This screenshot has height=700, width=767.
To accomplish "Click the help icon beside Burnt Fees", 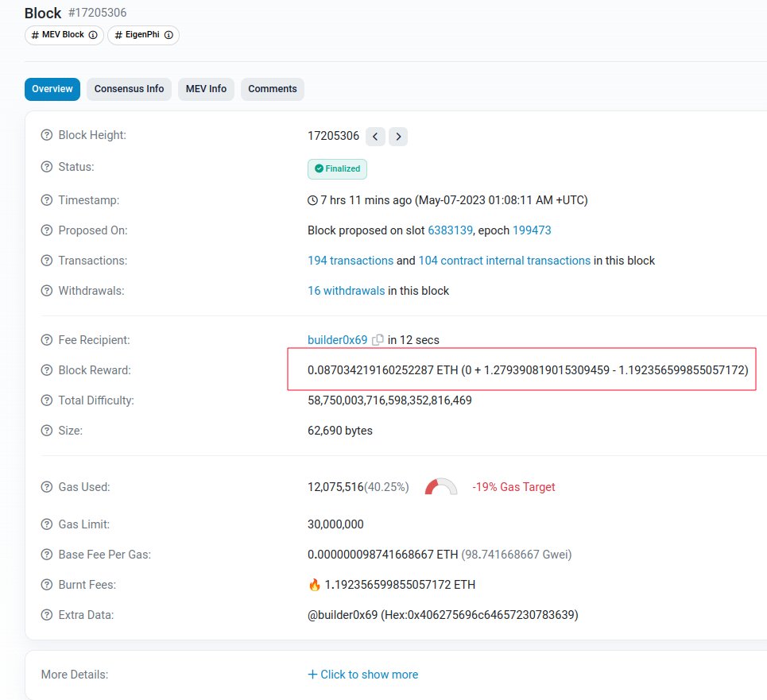I will 46,585.
